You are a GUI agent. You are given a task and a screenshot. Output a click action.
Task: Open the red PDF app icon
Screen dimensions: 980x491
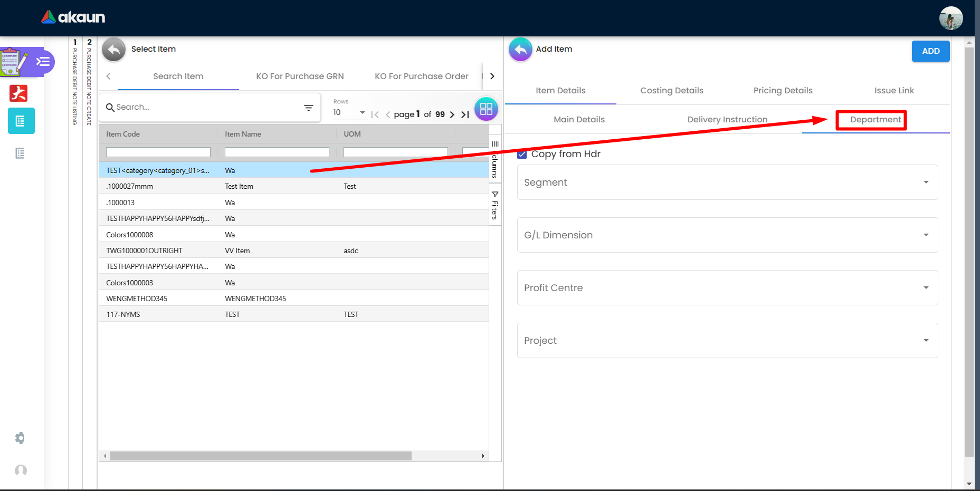coord(18,93)
